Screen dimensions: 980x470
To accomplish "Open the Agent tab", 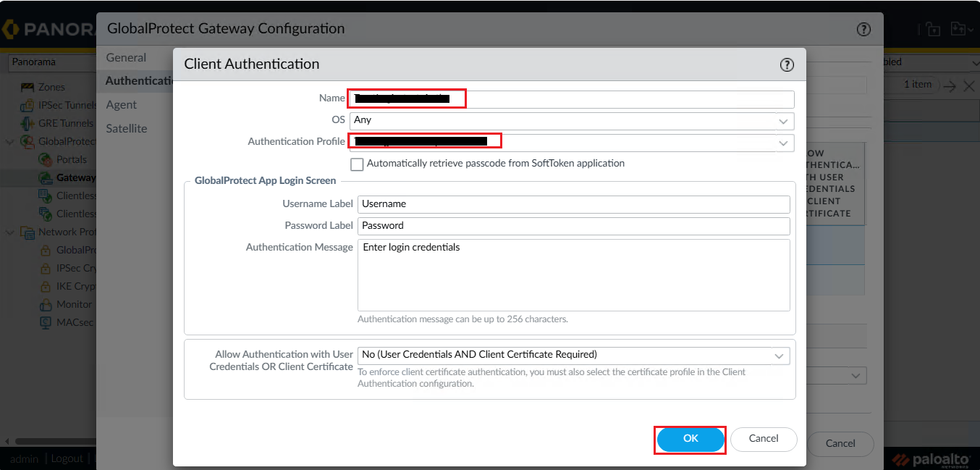I will (122, 105).
